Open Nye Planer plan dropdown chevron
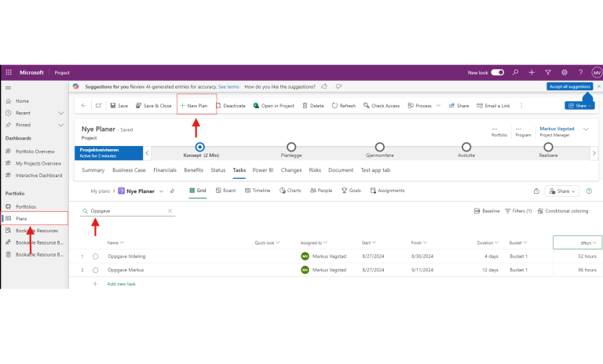Viewport: 603px width, 364px height. click(162, 191)
